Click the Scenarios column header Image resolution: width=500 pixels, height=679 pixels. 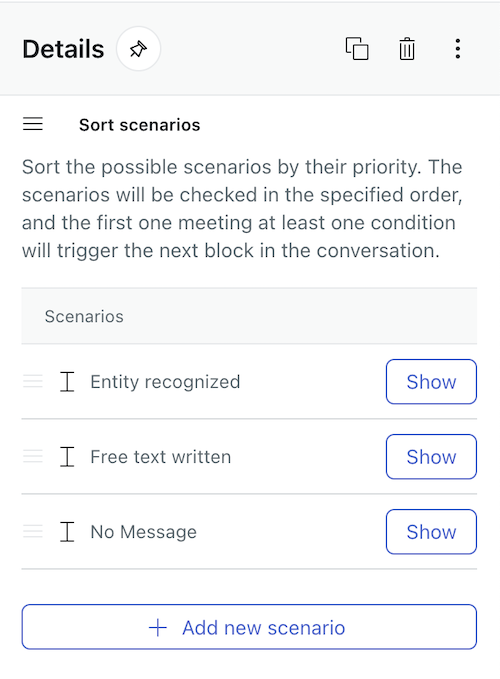coord(84,316)
